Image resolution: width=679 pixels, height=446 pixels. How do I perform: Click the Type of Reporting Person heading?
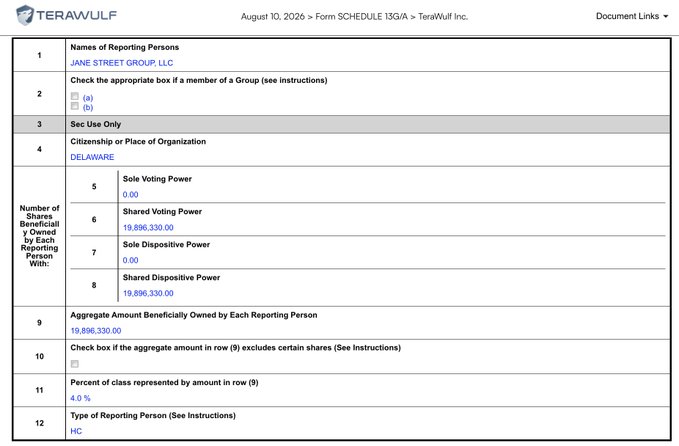point(153,416)
